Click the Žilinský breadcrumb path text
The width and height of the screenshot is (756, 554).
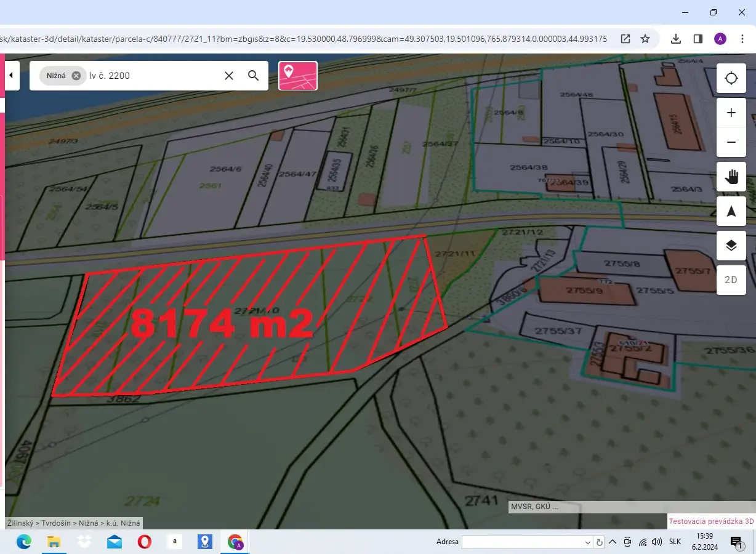point(73,523)
